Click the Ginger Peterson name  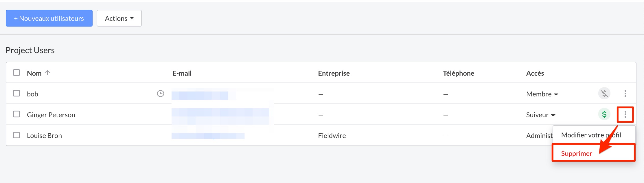point(51,115)
